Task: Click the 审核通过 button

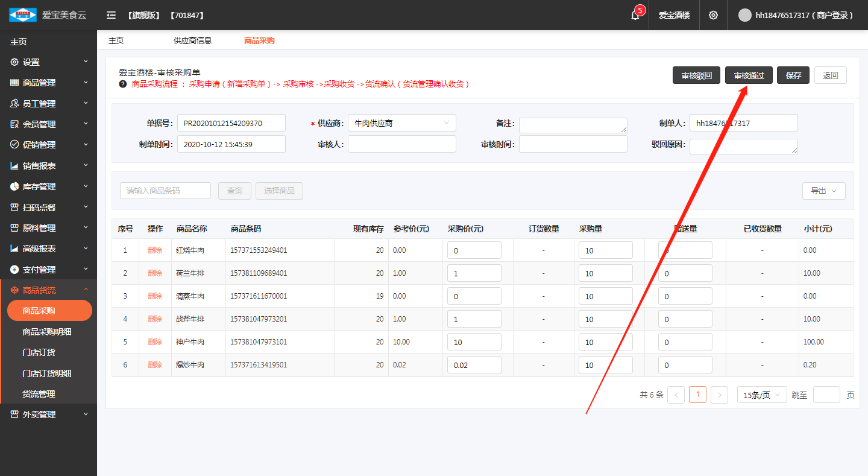Action: click(749, 75)
